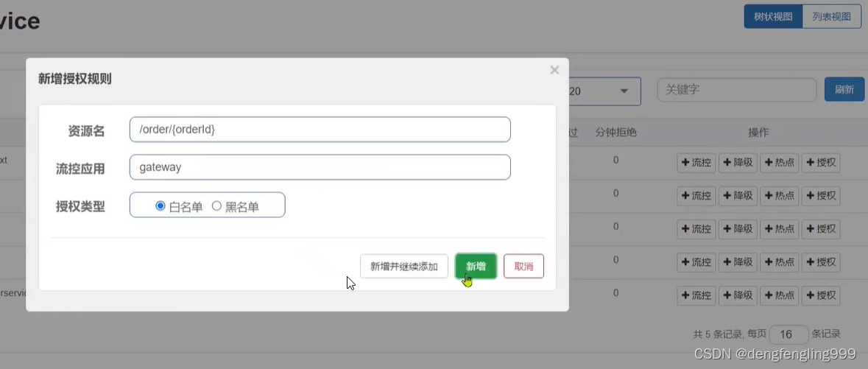The image size is (868, 369).
Task: Click the 取消 button
Action: tap(523, 266)
